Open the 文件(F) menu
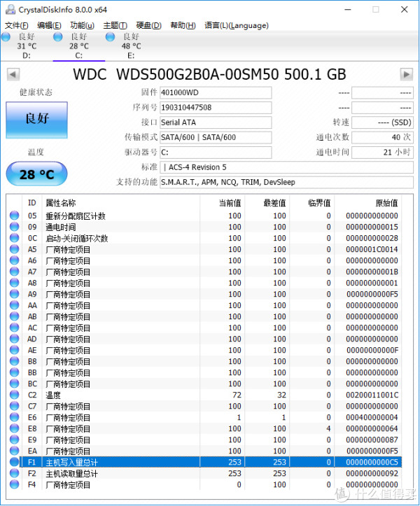420x506 pixels. [x=17, y=25]
